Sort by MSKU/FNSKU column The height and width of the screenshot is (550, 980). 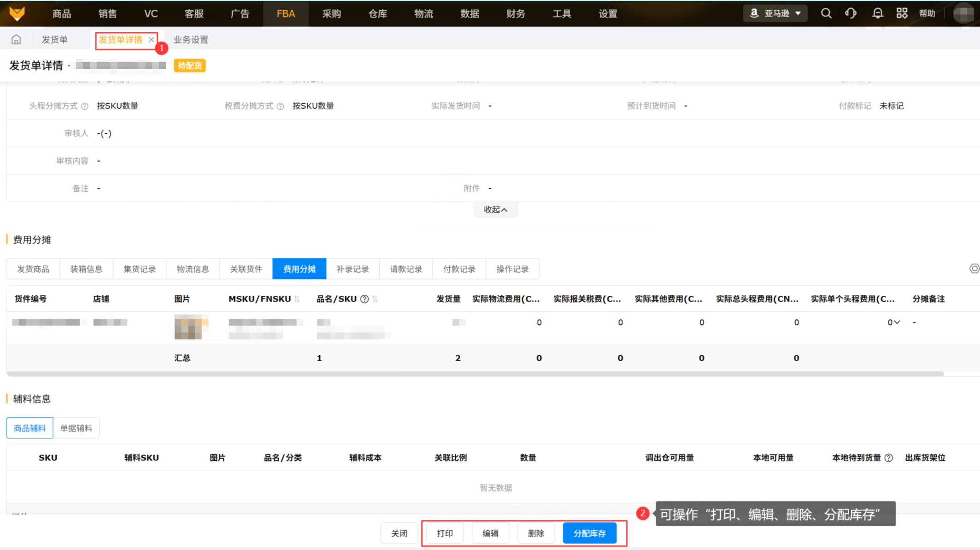tap(297, 299)
